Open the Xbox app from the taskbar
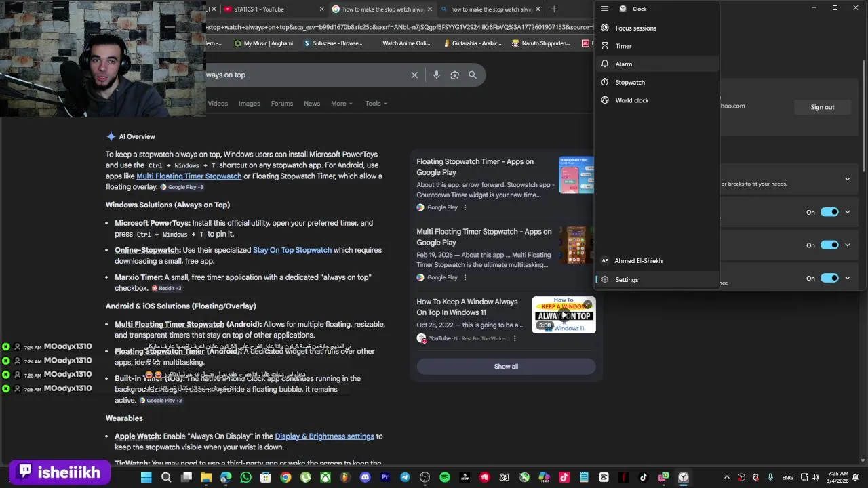Viewport: 868px width, 488px height. [325, 477]
